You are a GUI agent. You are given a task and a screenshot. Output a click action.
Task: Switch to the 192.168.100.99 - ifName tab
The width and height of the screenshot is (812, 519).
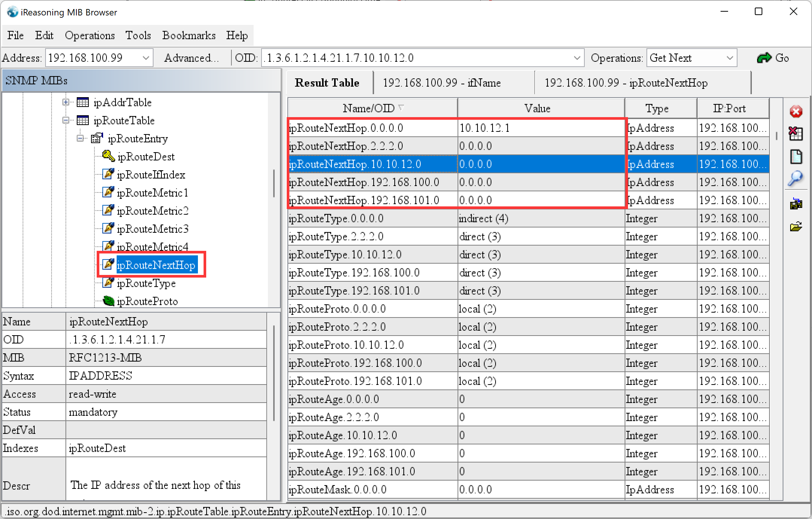[x=442, y=83]
